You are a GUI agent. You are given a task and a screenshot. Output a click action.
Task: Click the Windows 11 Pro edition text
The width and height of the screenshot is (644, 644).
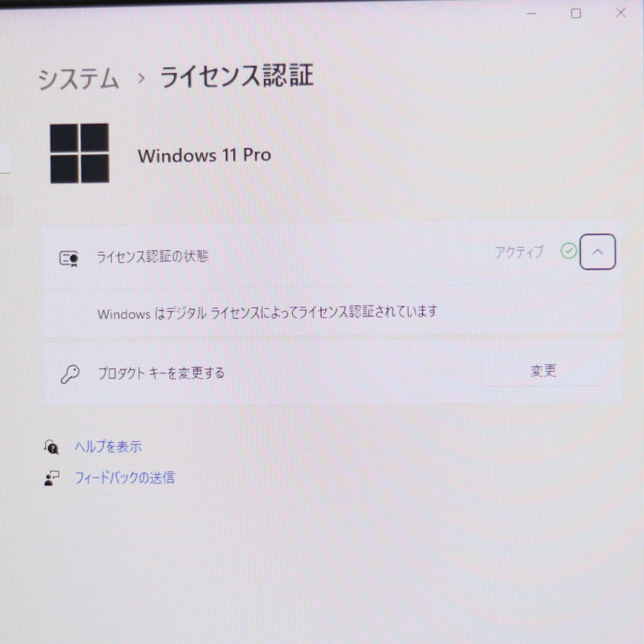point(204,155)
